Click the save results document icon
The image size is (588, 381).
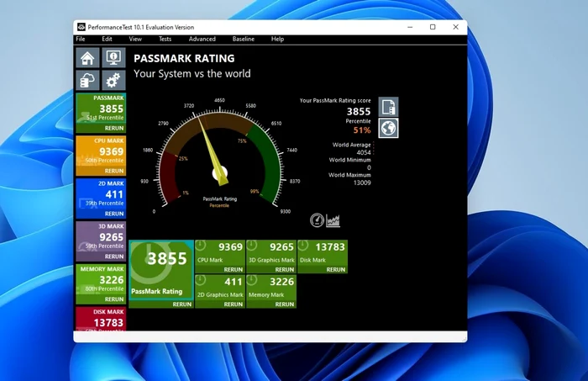tap(388, 107)
